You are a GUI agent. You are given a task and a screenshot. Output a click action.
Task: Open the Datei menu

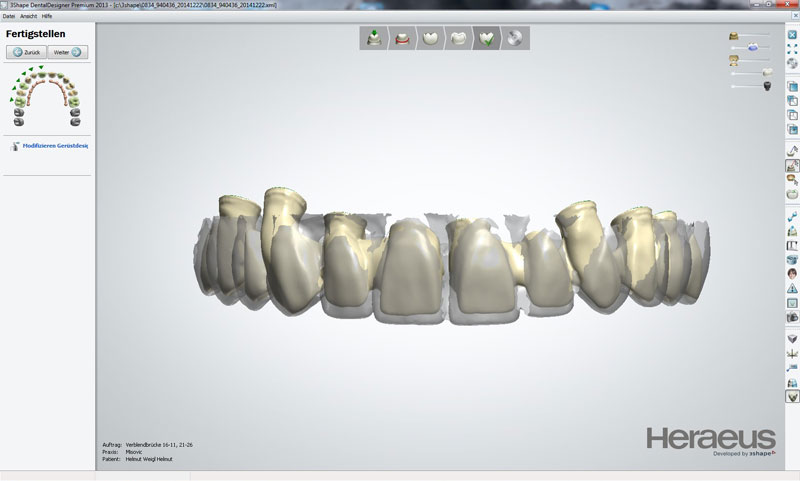[9, 17]
